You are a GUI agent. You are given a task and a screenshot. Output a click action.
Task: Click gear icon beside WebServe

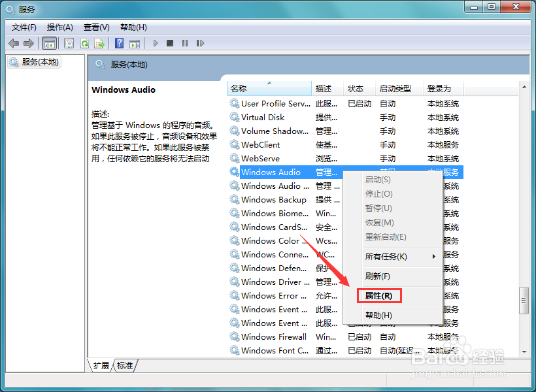[234, 158]
